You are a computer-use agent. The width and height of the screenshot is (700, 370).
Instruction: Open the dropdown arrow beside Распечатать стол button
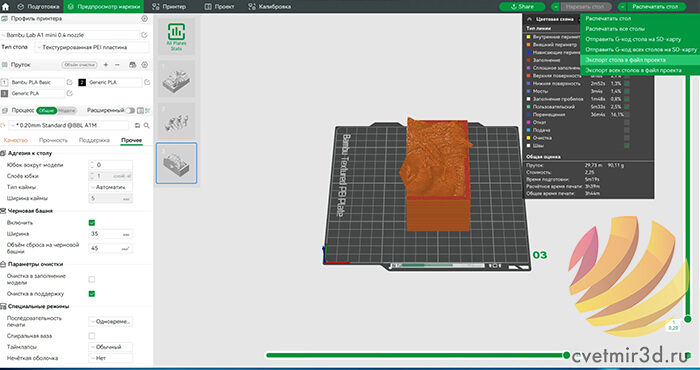point(622,7)
